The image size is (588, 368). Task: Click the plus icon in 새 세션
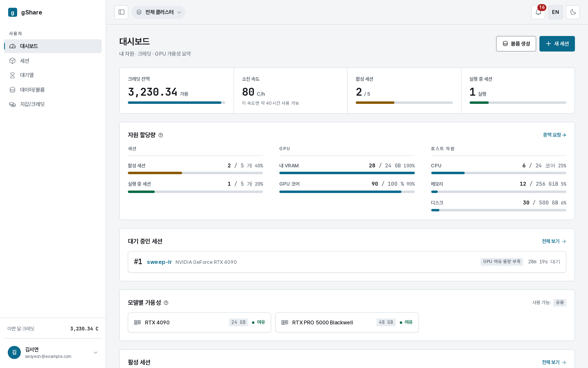tap(549, 44)
